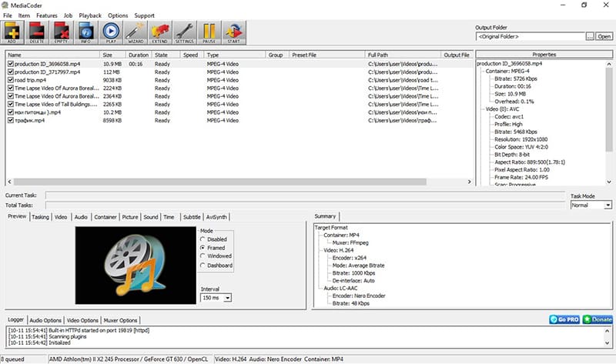This screenshot has width=616, height=364.
Task: Open the SETTINGS wrench icon
Action: click(x=185, y=32)
